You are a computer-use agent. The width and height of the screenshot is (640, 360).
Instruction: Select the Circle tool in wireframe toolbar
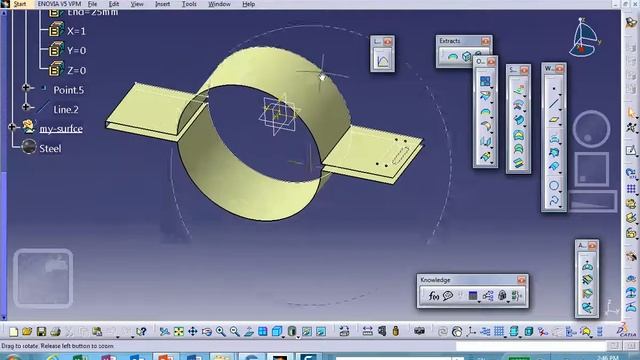coord(553,185)
